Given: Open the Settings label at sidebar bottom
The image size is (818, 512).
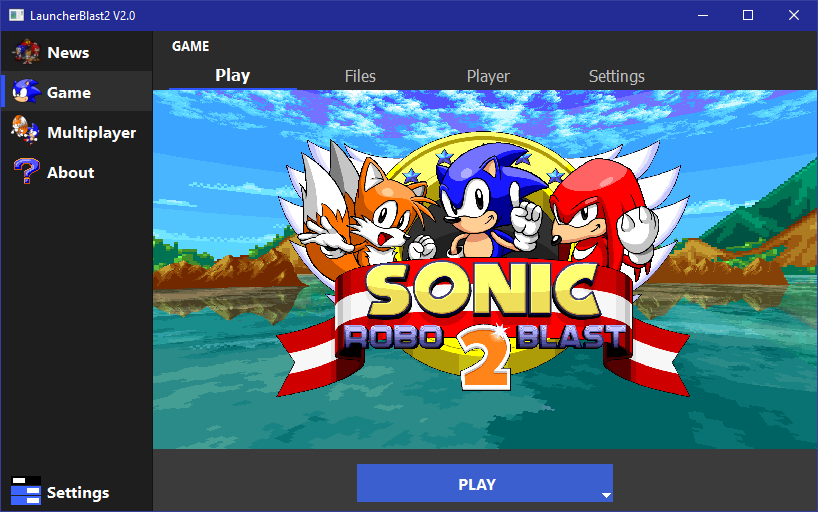Looking at the screenshot, I should [78, 493].
